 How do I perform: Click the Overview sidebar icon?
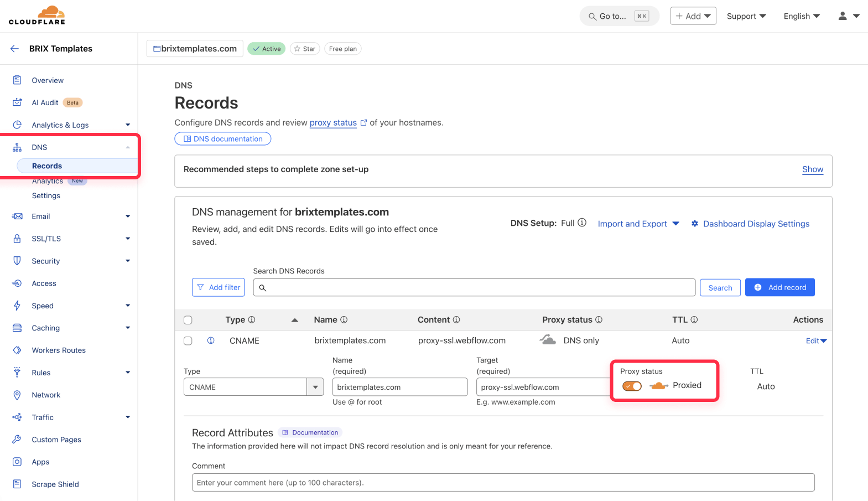pyautogui.click(x=17, y=80)
